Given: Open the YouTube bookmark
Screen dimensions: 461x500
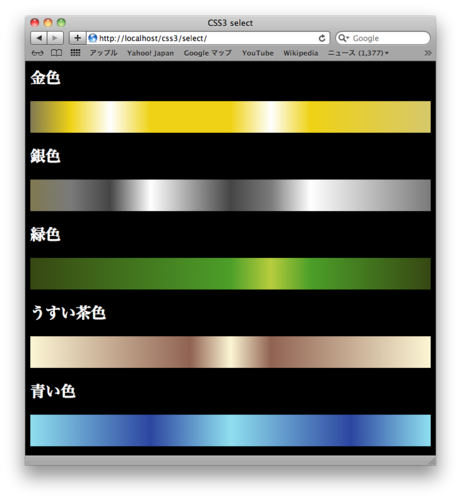Looking at the screenshot, I should pos(258,53).
